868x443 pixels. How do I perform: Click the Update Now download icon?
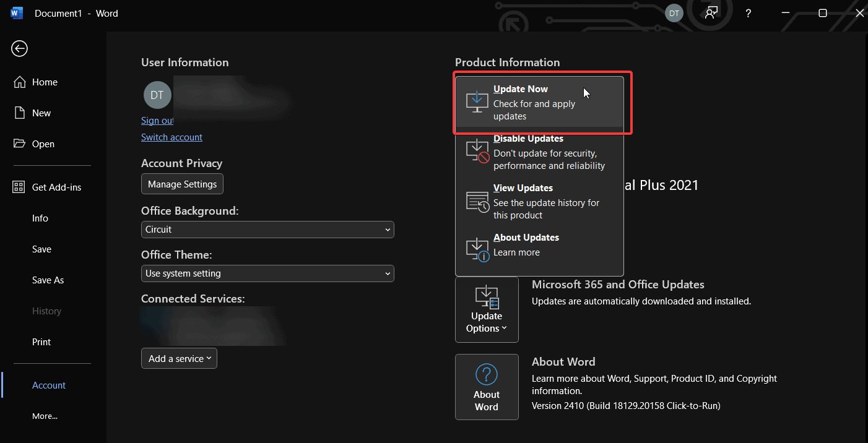(x=477, y=102)
